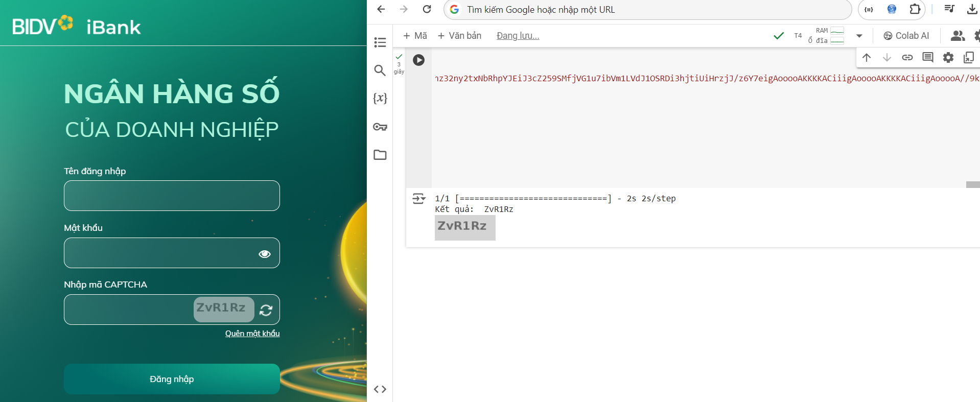The width and height of the screenshot is (980, 402).
Task: Open Colab table of contents panel
Action: [x=380, y=42]
